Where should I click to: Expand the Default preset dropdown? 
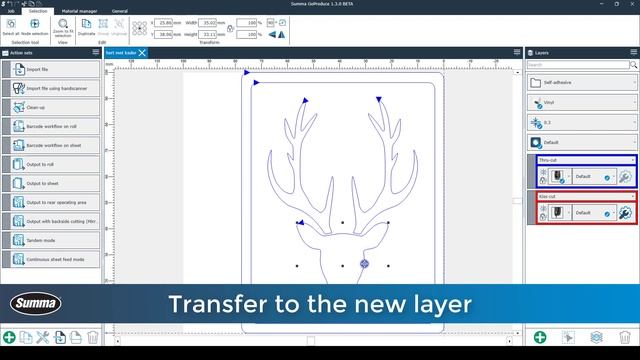point(582,142)
